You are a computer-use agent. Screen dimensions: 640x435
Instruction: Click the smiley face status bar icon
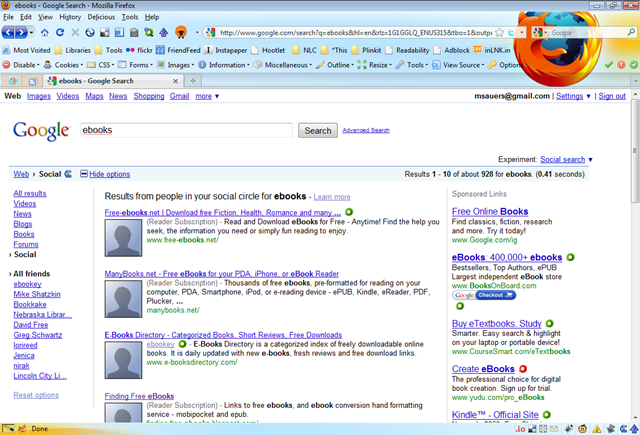(582, 428)
